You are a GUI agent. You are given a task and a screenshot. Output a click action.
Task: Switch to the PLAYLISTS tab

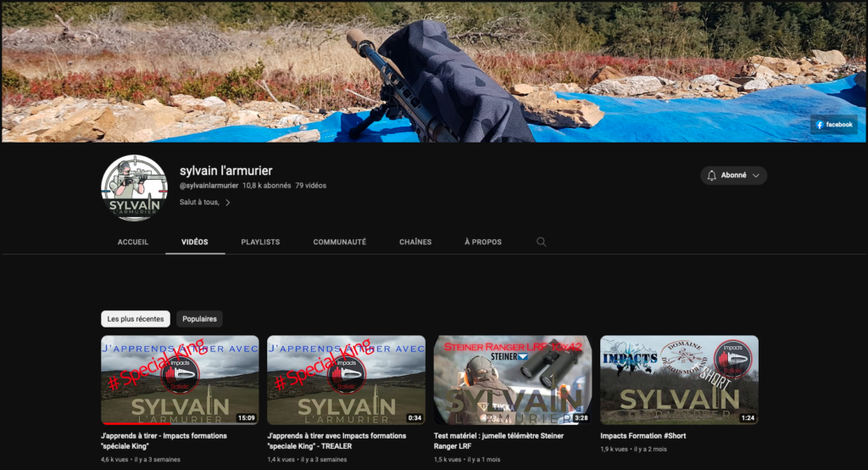point(260,242)
